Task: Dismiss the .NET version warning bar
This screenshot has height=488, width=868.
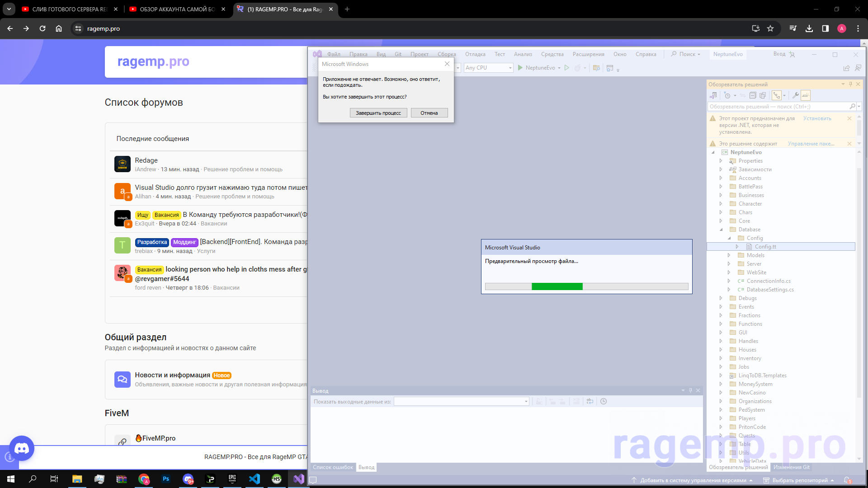Action: [849, 118]
